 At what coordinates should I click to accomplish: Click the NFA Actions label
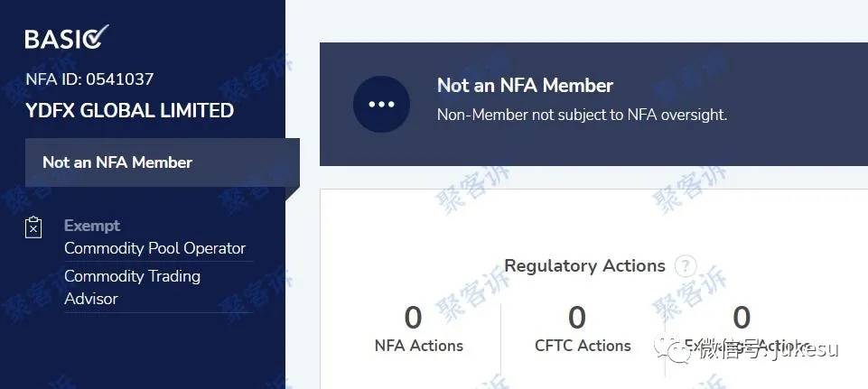tap(418, 346)
